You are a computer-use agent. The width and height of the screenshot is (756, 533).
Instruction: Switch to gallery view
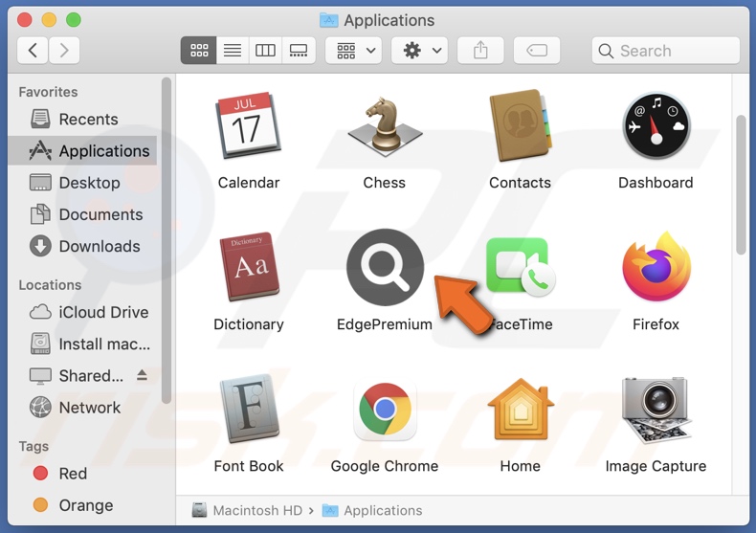(x=299, y=50)
